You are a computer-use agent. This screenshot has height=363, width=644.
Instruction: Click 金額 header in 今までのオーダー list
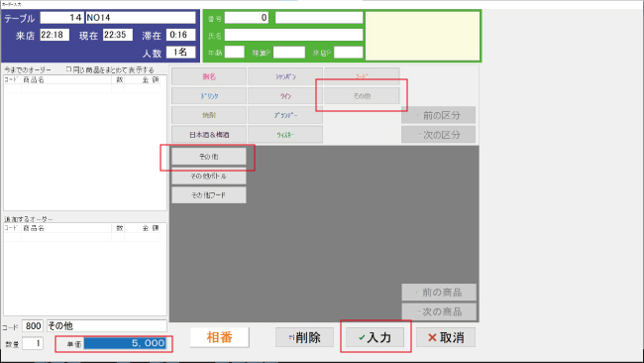coord(151,79)
